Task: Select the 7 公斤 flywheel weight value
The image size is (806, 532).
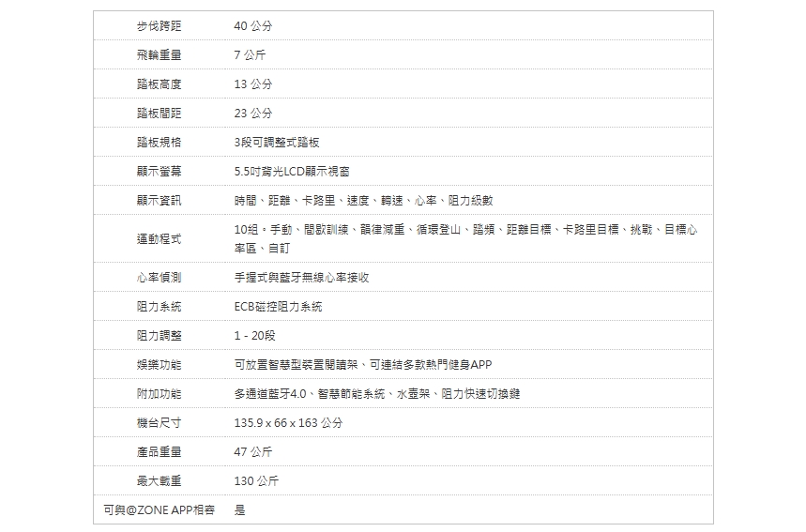Action: pyautogui.click(x=250, y=55)
